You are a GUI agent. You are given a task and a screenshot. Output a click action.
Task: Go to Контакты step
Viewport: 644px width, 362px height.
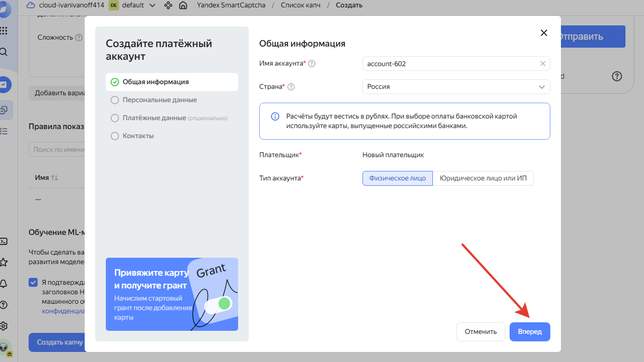pos(138,136)
